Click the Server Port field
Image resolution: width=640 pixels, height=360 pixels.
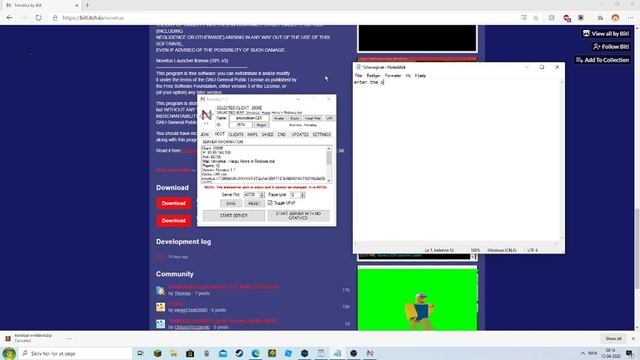click(x=251, y=195)
